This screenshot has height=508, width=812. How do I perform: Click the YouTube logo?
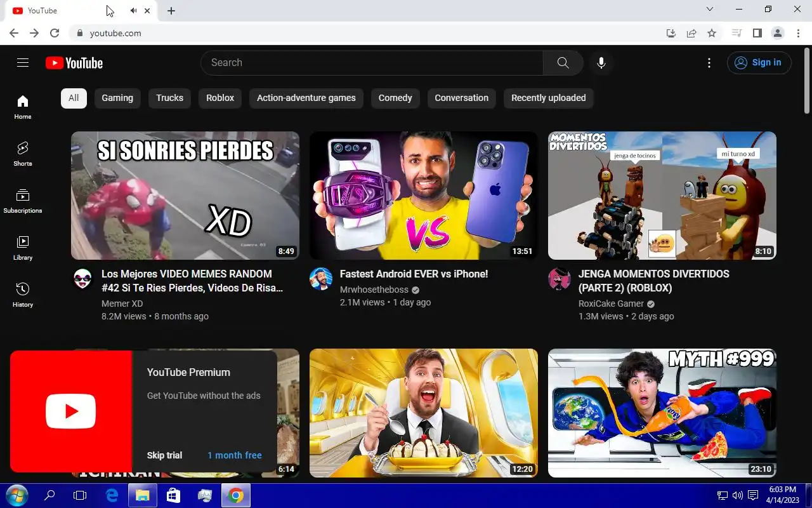(74, 63)
